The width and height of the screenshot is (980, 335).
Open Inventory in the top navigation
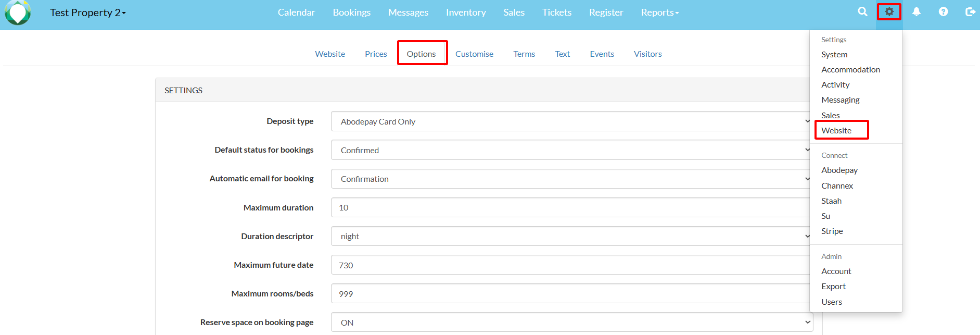pos(466,13)
